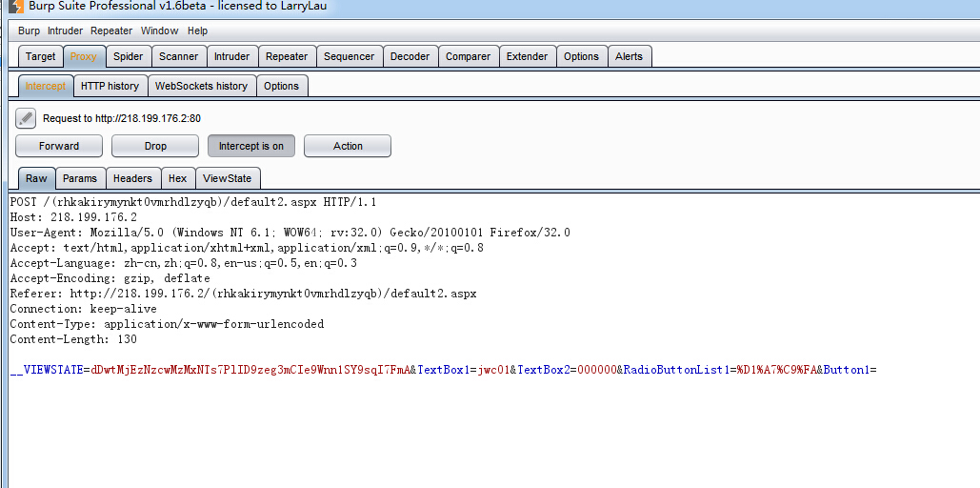Click the POST request line text

pos(193,203)
